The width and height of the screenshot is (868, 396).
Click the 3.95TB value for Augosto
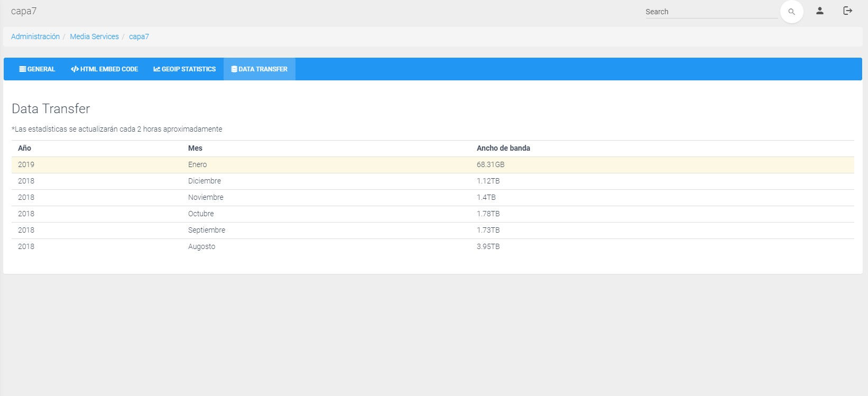click(x=488, y=246)
